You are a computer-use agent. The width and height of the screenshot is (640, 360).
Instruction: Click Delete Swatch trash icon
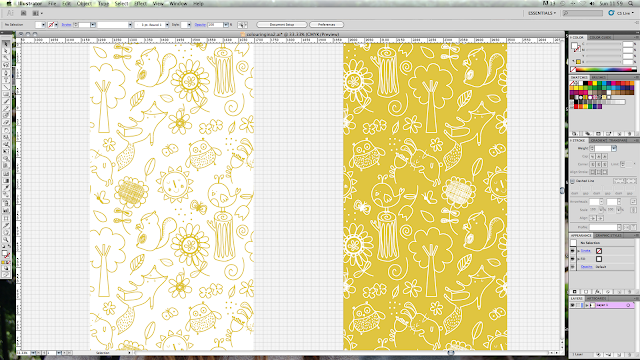(x=629, y=133)
